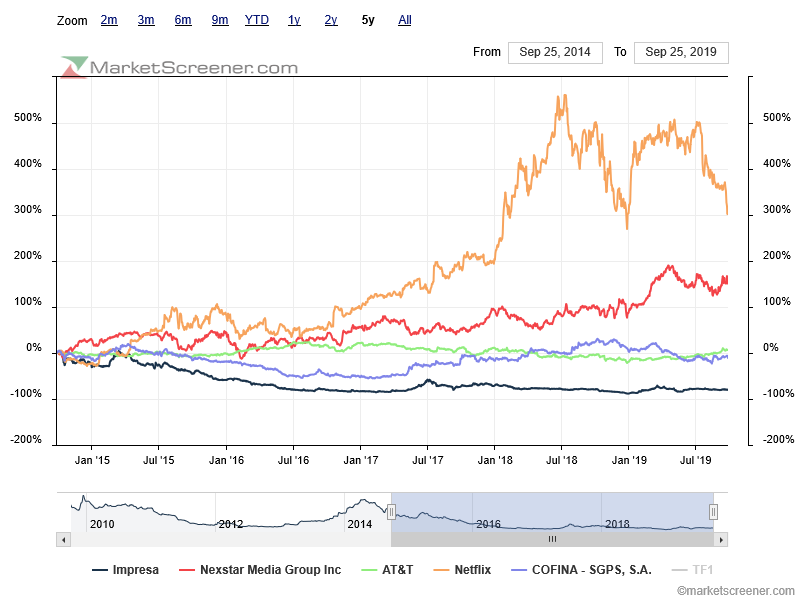The height and width of the screenshot is (600, 805).
Task: Click the navigator left range handle
Action: [391, 512]
